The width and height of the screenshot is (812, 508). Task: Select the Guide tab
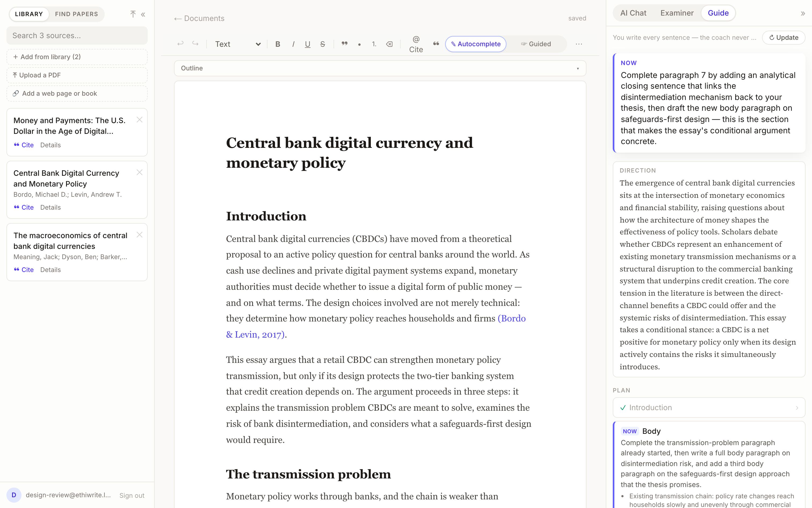coord(718,13)
